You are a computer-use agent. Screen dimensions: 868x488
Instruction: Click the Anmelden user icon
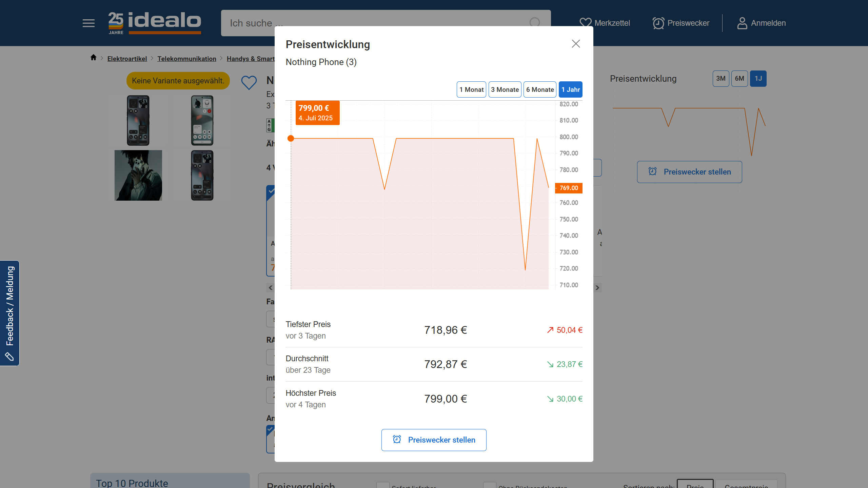coord(742,23)
